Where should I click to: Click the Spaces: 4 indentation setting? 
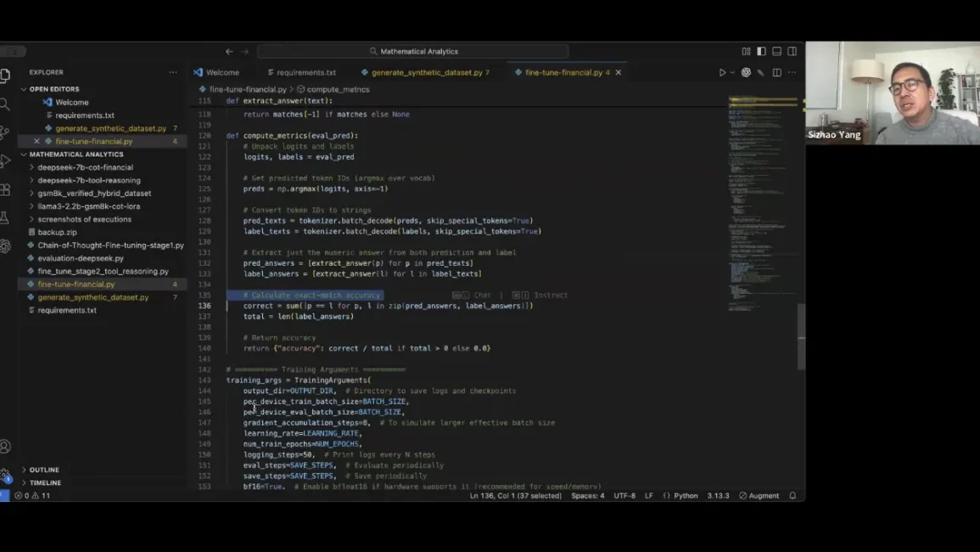[x=587, y=496]
